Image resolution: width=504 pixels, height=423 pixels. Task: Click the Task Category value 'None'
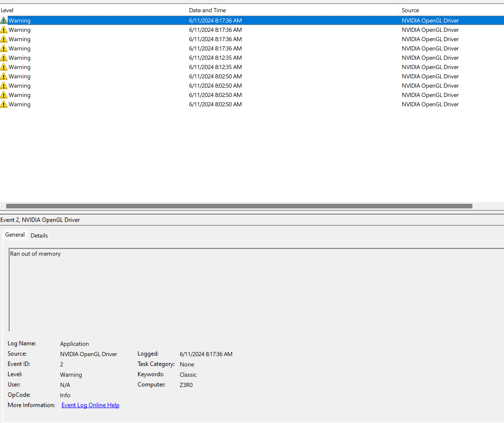pos(187,364)
